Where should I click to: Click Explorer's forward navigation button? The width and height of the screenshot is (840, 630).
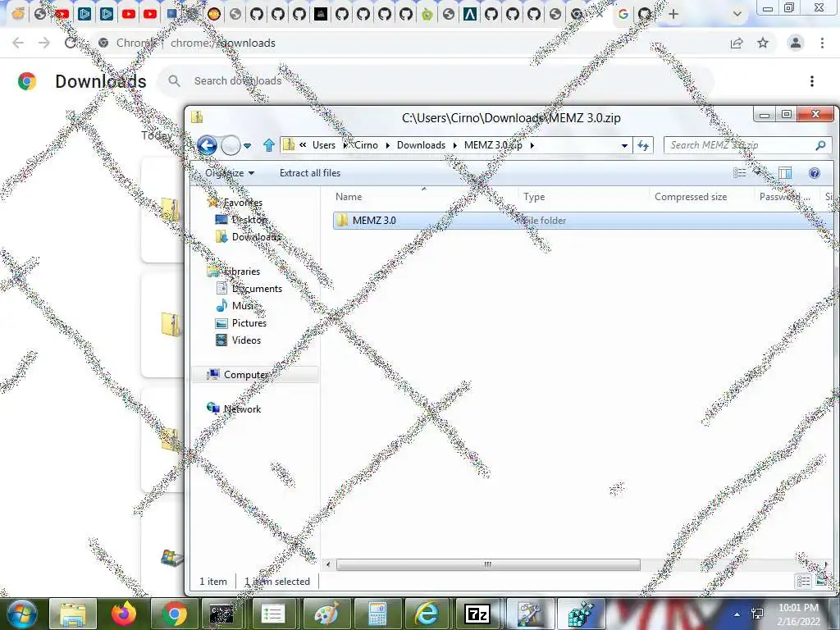coord(231,145)
